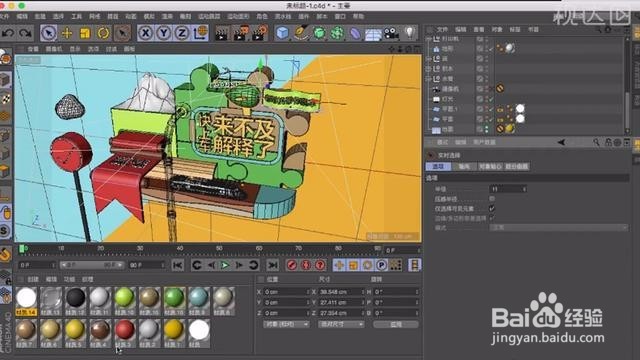Image resolution: width=640 pixels, height=360 pixels.
Task: Open the object coordinate mode dropdown
Action: pyautogui.click(x=286, y=324)
